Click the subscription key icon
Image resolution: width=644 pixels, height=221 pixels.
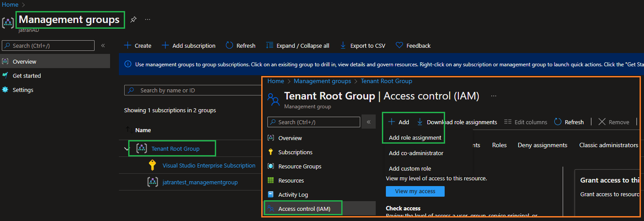tap(152, 165)
